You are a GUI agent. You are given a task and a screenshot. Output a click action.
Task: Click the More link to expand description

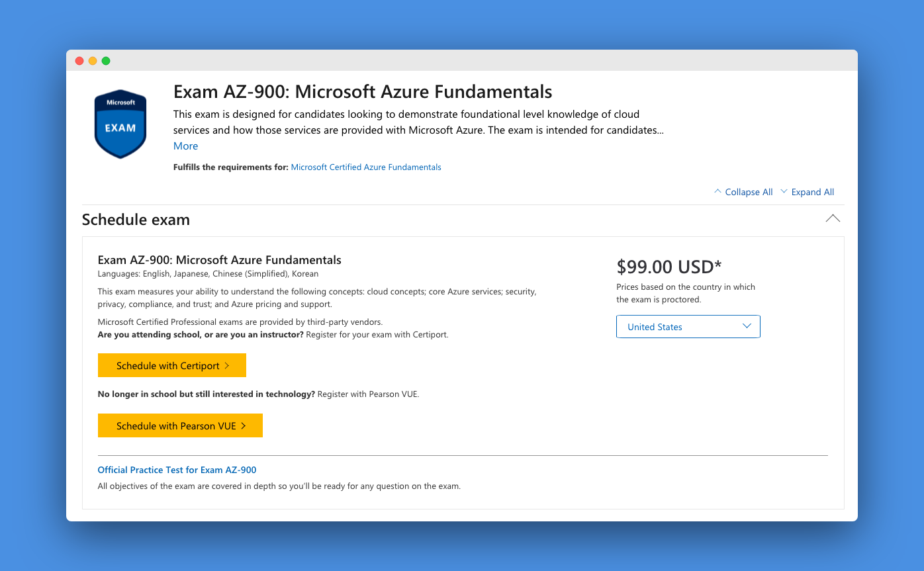click(x=185, y=146)
